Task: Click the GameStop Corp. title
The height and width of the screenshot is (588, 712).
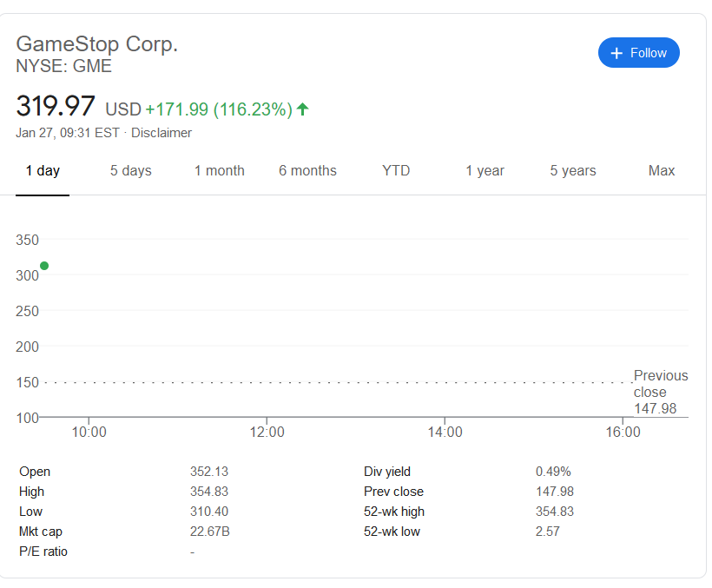Action: (x=97, y=43)
